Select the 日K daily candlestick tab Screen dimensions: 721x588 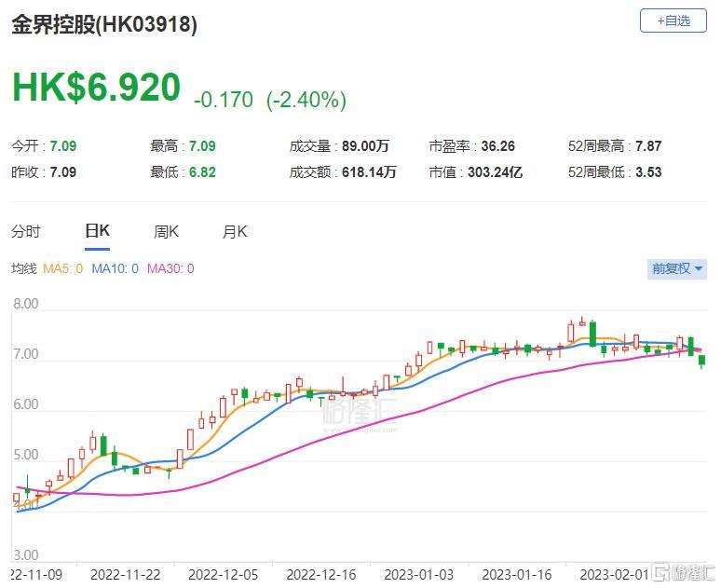click(x=97, y=230)
